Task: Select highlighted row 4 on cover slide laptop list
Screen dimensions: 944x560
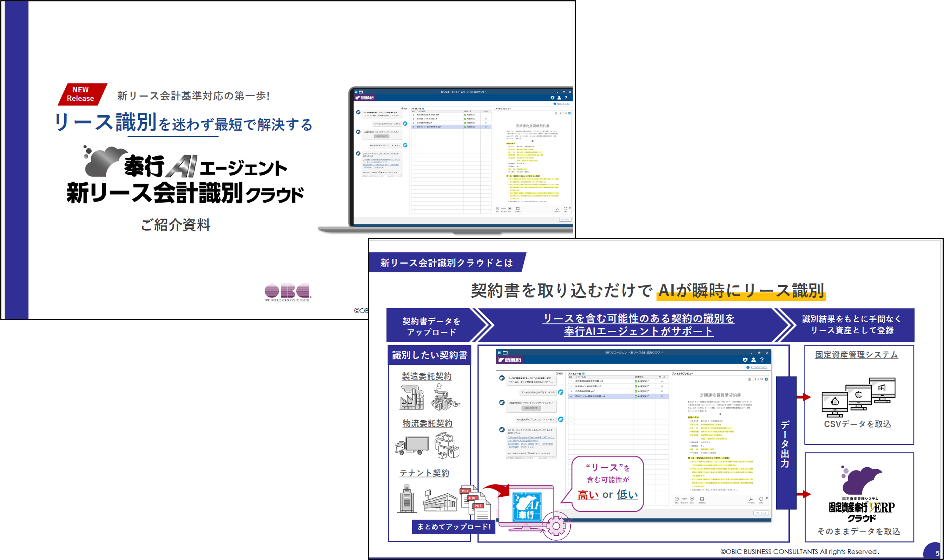Action: [x=451, y=127]
